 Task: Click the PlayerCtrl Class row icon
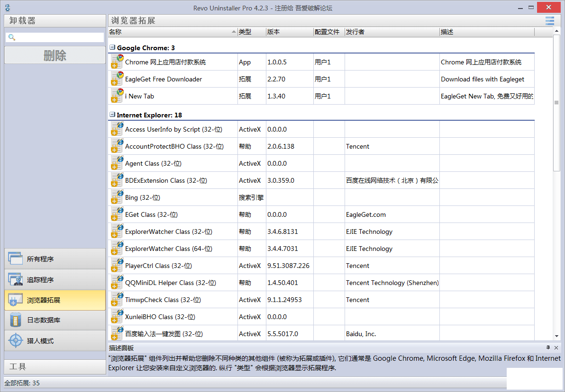pos(117,265)
